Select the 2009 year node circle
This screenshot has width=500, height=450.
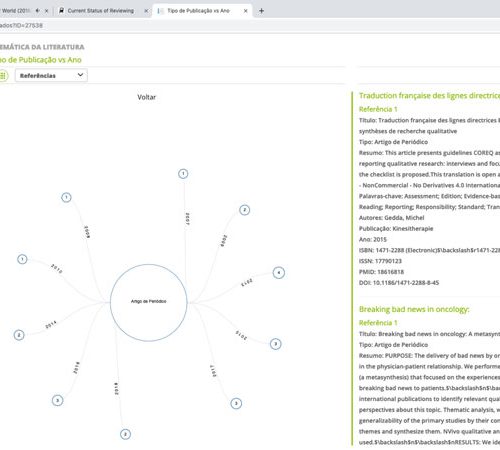[x=245, y=210]
